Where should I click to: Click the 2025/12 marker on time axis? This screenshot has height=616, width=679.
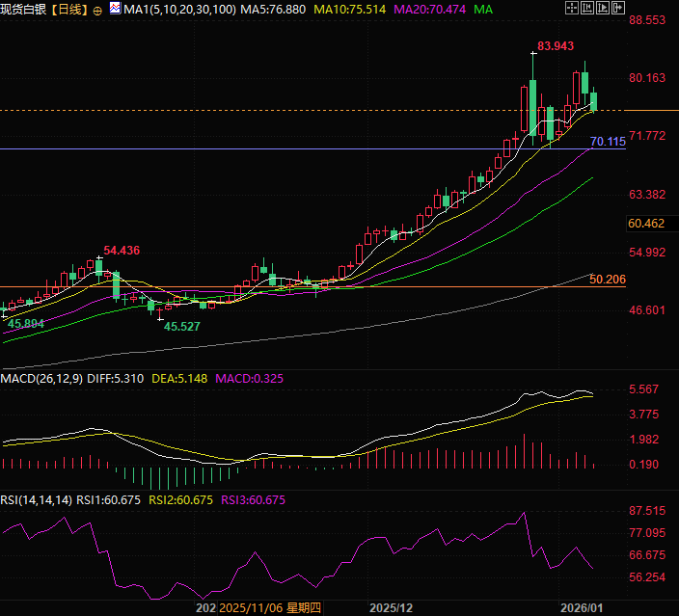coord(391,608)
